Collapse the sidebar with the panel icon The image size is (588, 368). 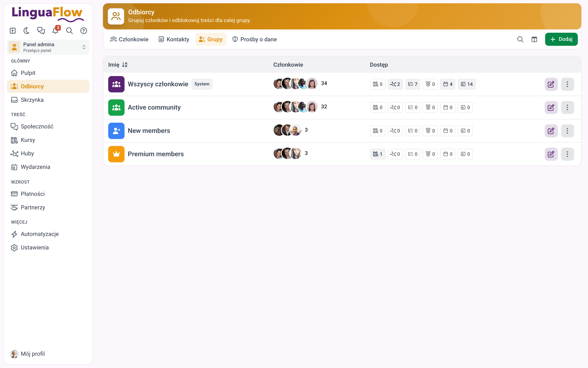[x=13, y=31]
